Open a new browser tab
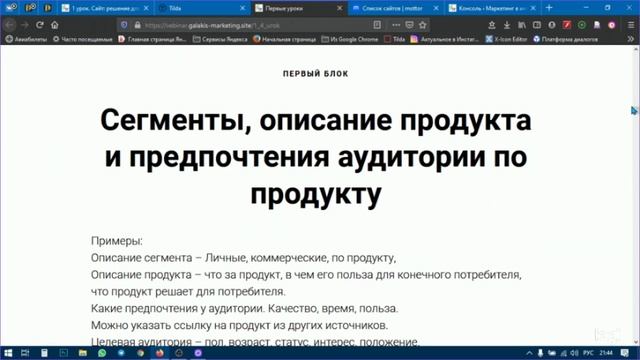The width and height of the screenshot is (640, 360). click(x=549, y=8)
